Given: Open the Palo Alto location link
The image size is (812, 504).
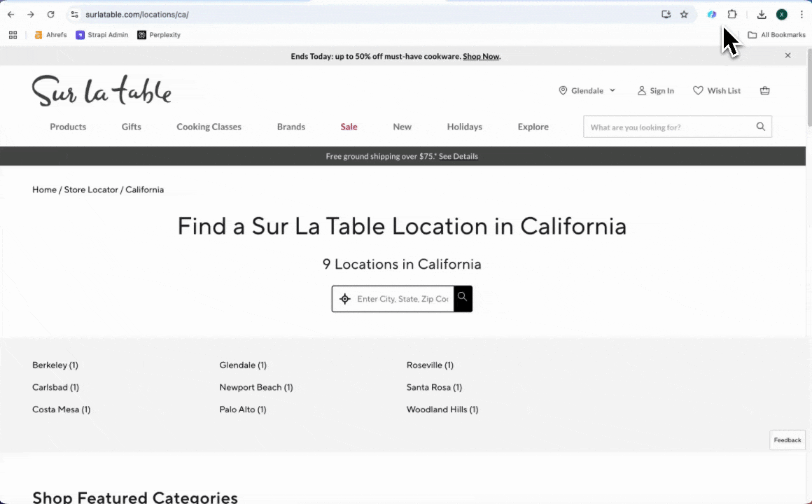Looking at the screenshot, I should coord(242,409).
